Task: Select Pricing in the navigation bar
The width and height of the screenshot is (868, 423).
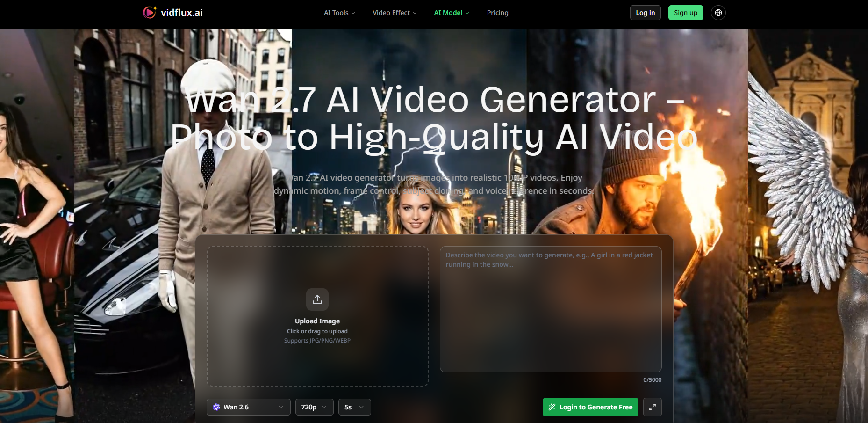Action: pyautogui.click(x=497, y=13)
